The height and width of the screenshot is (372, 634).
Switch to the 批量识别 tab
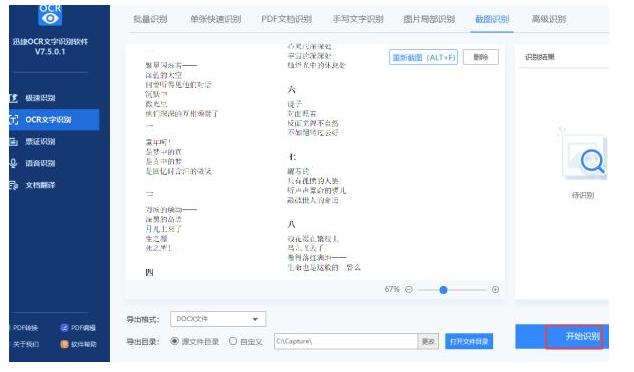150,19
